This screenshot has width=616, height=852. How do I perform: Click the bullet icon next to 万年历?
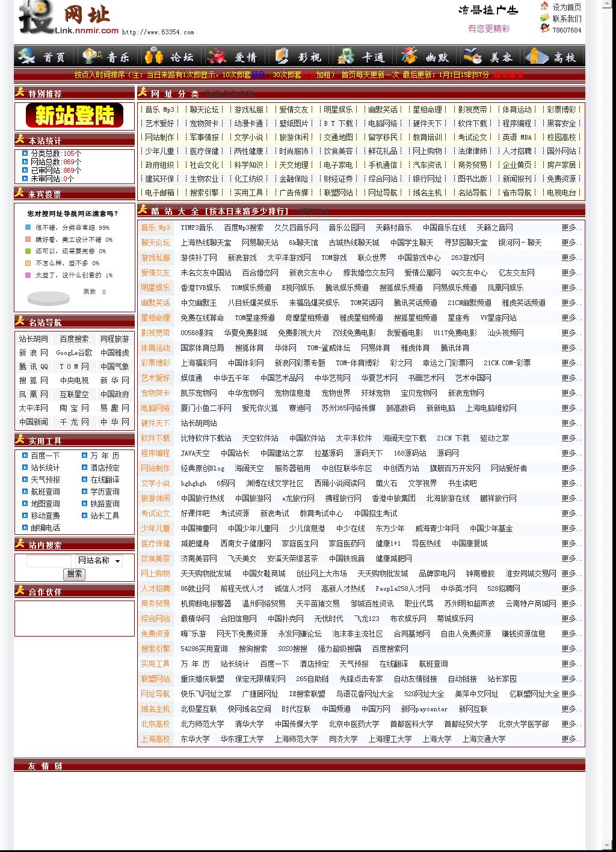pos(84,455)
